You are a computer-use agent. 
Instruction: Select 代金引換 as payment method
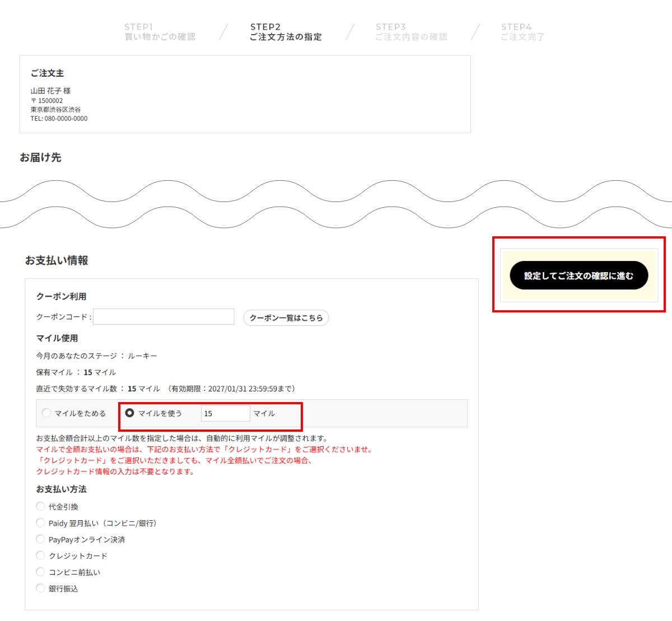click(x=40, y=507)
